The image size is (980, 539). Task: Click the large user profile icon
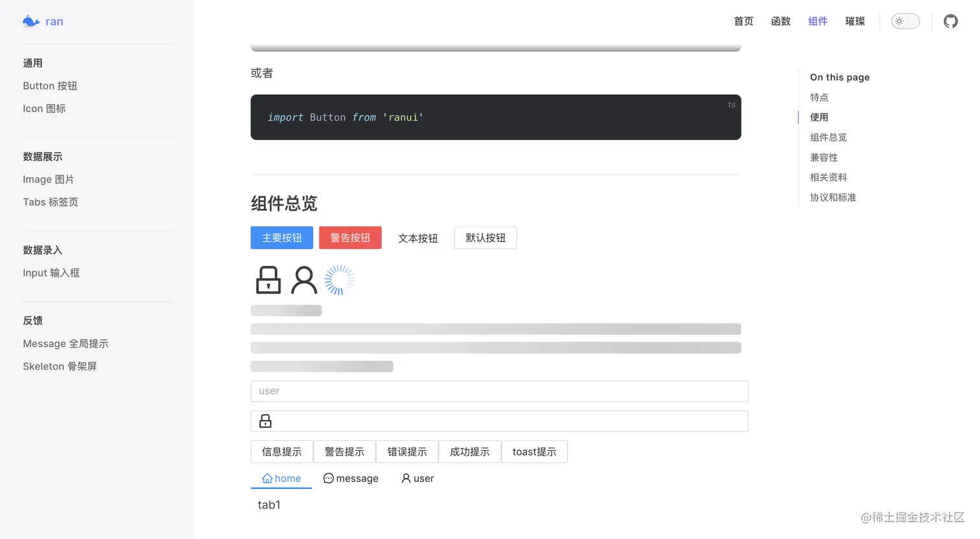(x=304, y=280)
